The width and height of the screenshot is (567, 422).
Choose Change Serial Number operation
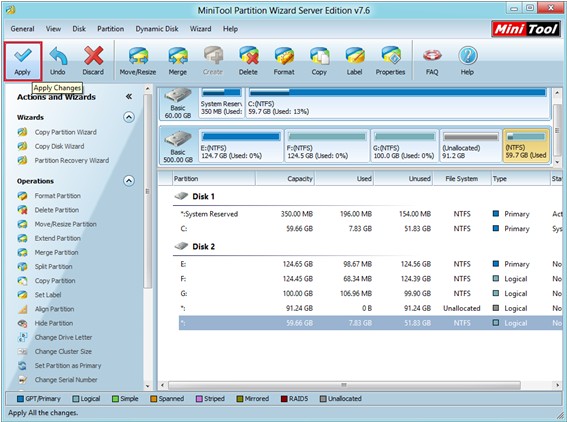(x=66, y=379)
